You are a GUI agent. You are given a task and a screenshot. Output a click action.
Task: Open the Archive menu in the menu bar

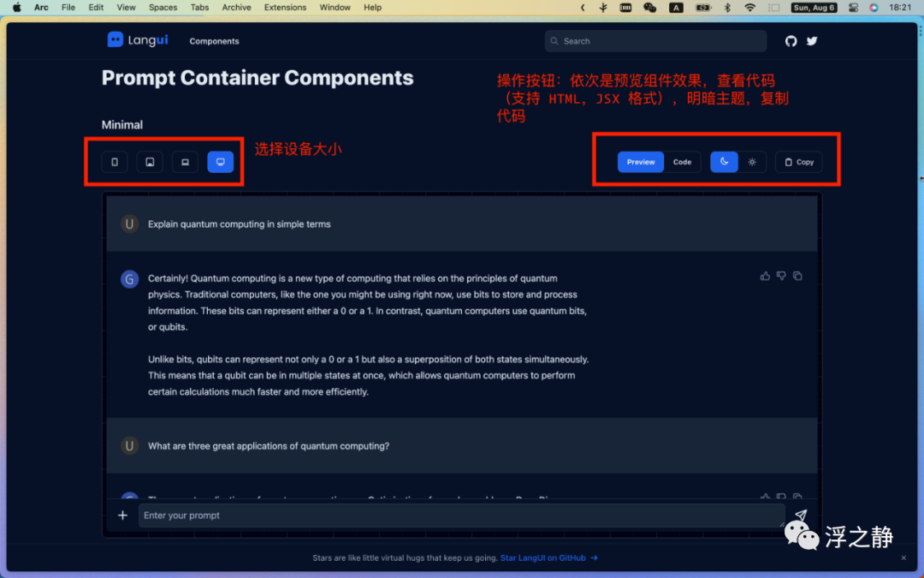click(x=236, y=8)
